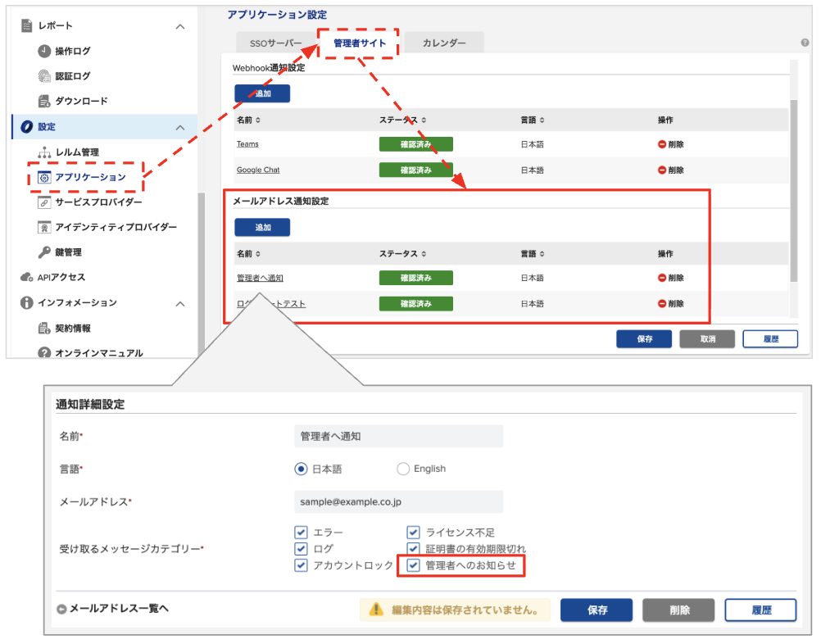821x644 pixels.
Task: Switch to the カレンダー tab
Action: pyautogui.click(x=444, y=43)
